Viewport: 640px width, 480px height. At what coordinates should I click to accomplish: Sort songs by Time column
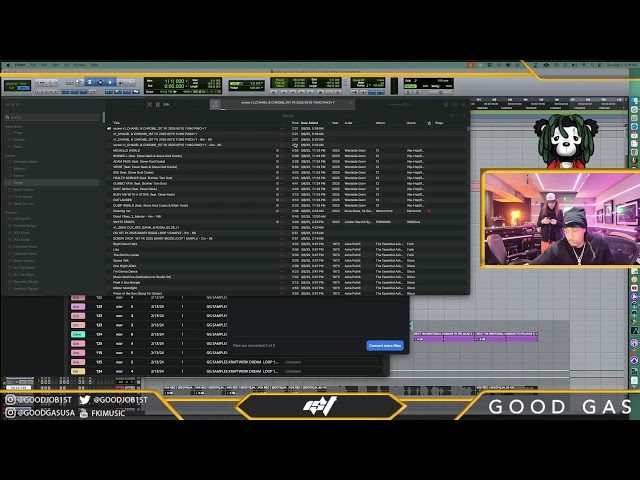pyautogui.click(x=295, y=123)
